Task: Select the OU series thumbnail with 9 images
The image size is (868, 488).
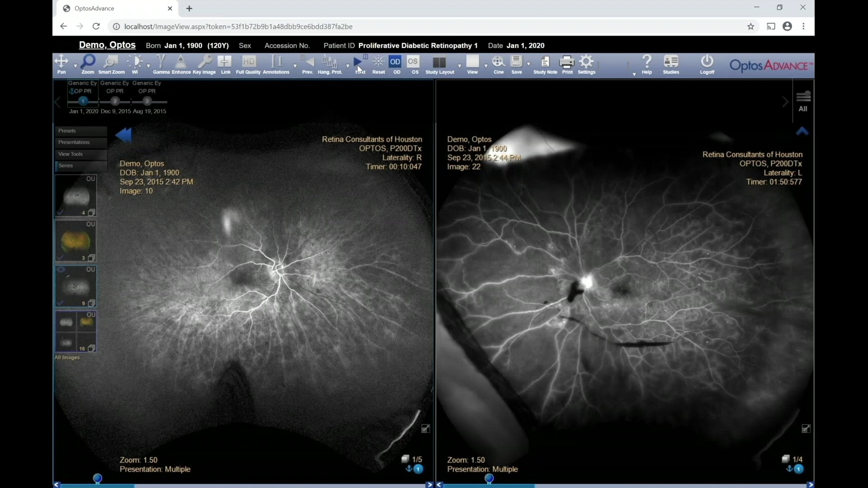Action: (75, 286)
